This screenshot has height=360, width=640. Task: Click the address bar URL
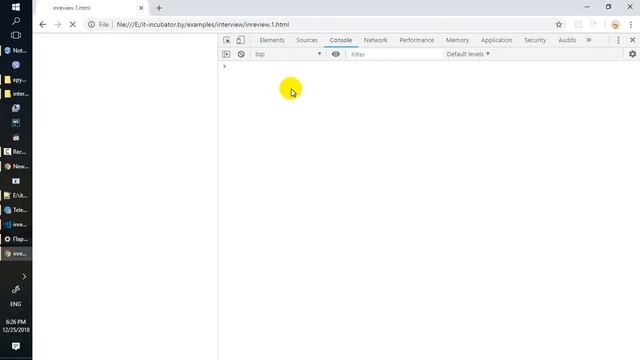point(203,24)
